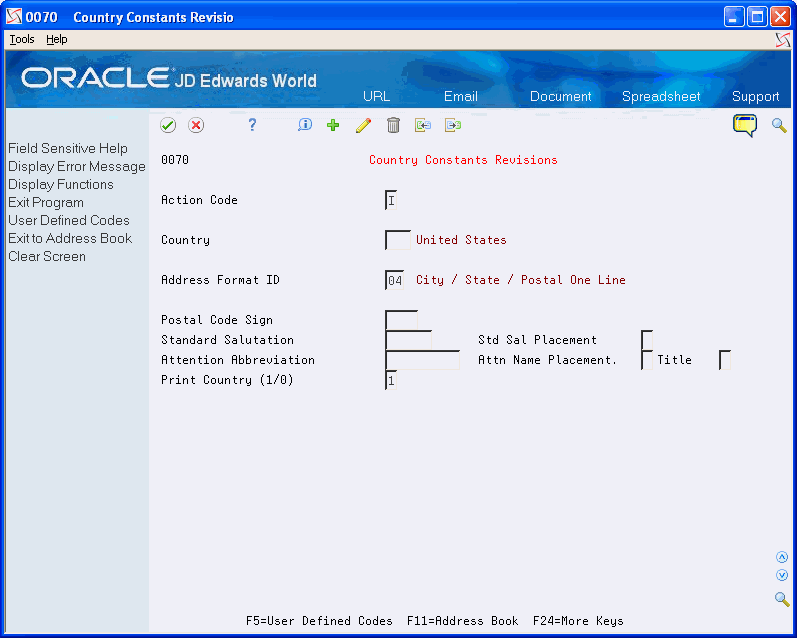Open the Spreadsheet tab in the banner

pos(661,96)
